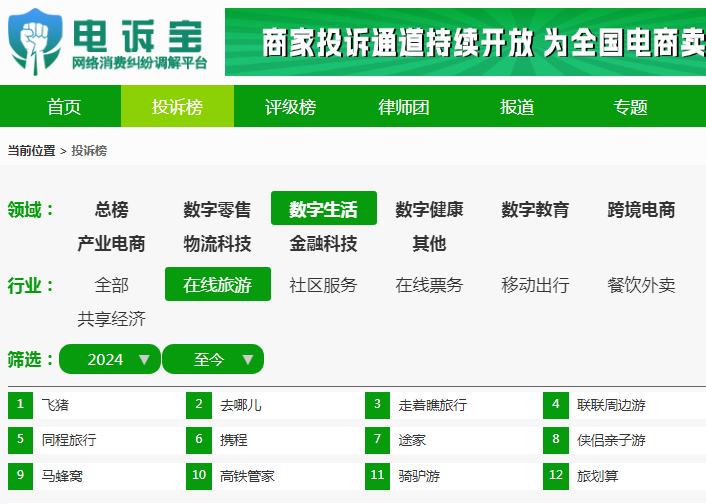Open rank 8 entry 侠侣亲子游
Image resolution: width=706 pixels, height=504 pixels.
(611, 440)
